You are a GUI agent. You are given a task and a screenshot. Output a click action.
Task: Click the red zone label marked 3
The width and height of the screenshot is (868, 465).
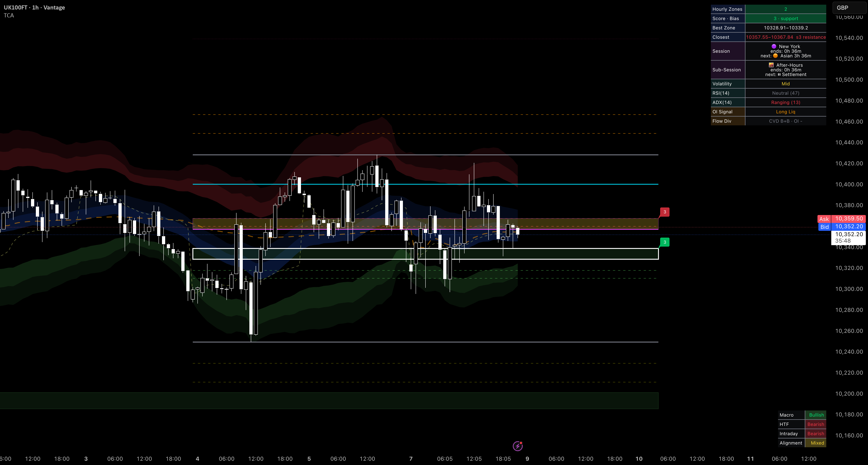click(664, 212)
